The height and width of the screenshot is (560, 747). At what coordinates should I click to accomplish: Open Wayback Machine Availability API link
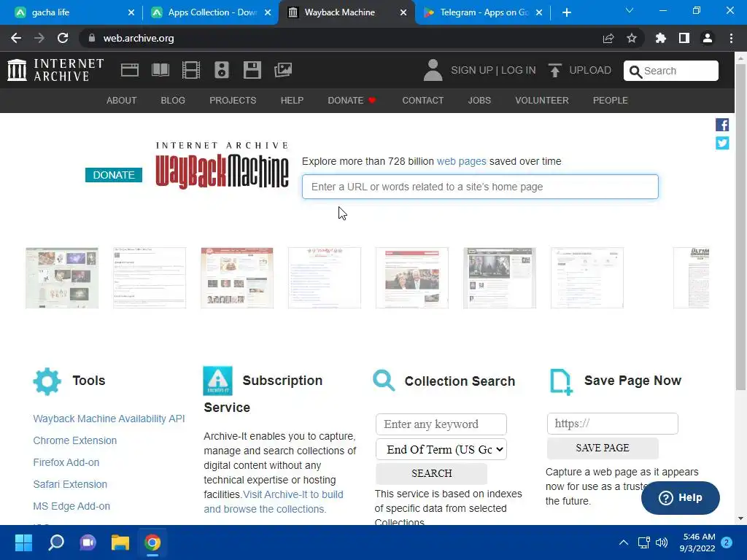(x=109, y=419)
